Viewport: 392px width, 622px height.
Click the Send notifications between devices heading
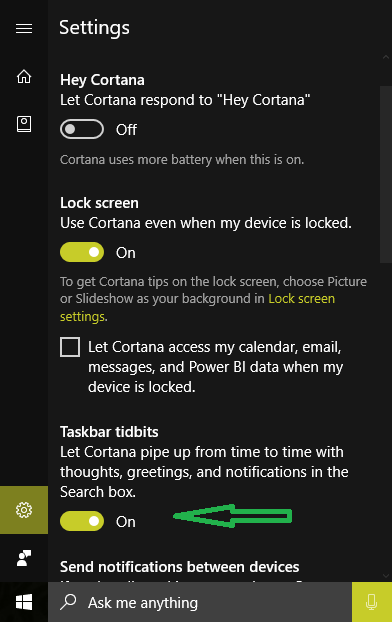click(x=179, y=567)
